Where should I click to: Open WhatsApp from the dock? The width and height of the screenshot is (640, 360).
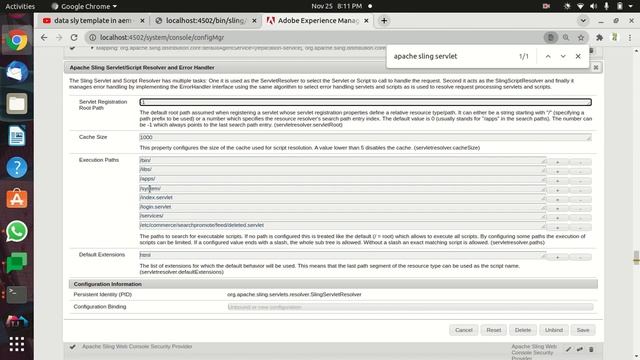point(17,231)
